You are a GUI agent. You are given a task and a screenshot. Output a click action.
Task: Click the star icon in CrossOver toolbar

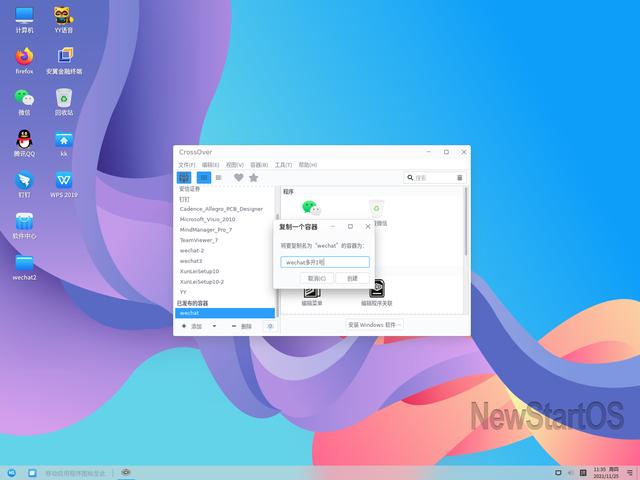[x=253, y=177]
